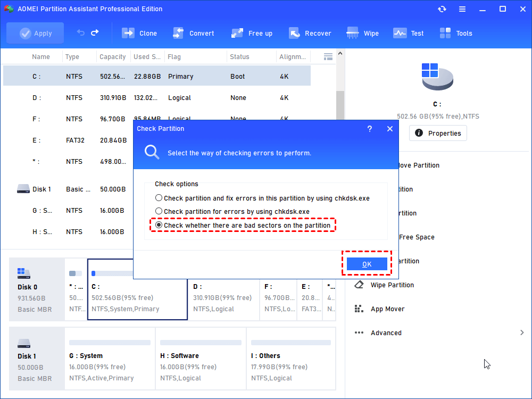The width and height of the screenshot is (532, 399).
Task: Select check for bad sectors radio button
Action: click(159, 225)
